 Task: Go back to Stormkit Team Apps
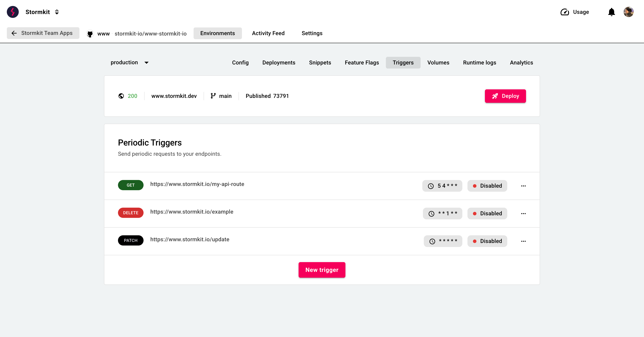(x=43, y=33)
